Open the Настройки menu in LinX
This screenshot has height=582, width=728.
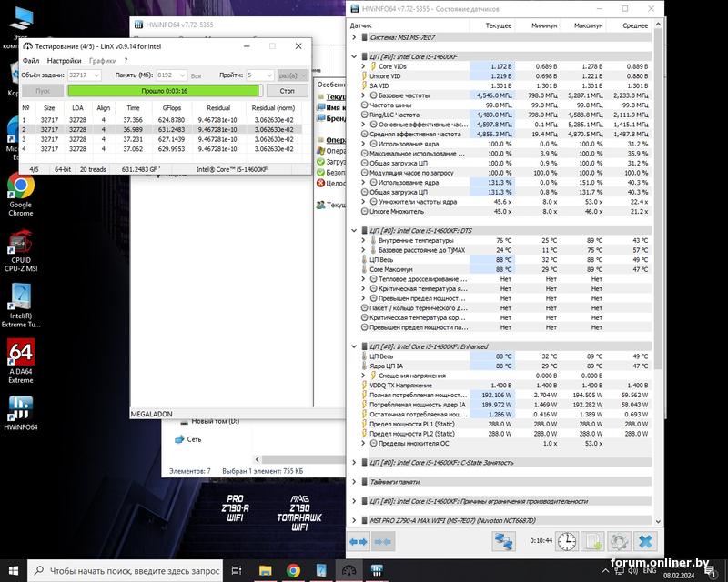click(64, 60)
